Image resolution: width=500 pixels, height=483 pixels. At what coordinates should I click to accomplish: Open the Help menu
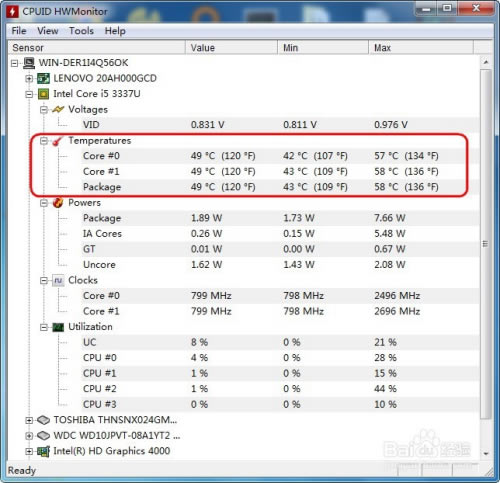[x=115, y=31]
